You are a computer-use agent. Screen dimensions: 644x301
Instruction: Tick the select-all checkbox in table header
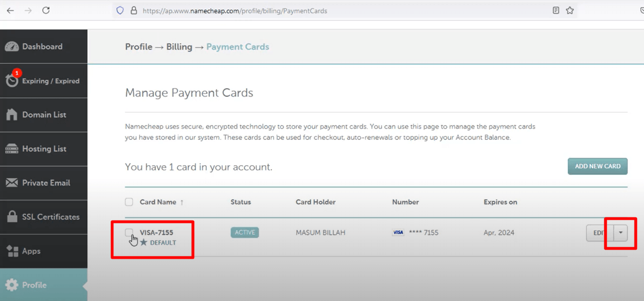coord(129,202)
